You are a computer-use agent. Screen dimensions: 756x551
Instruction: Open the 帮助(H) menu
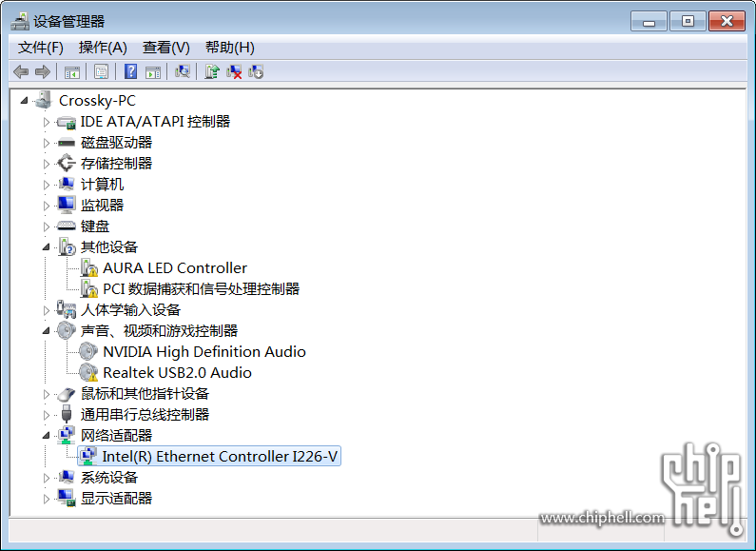click(x=229, y=48)
